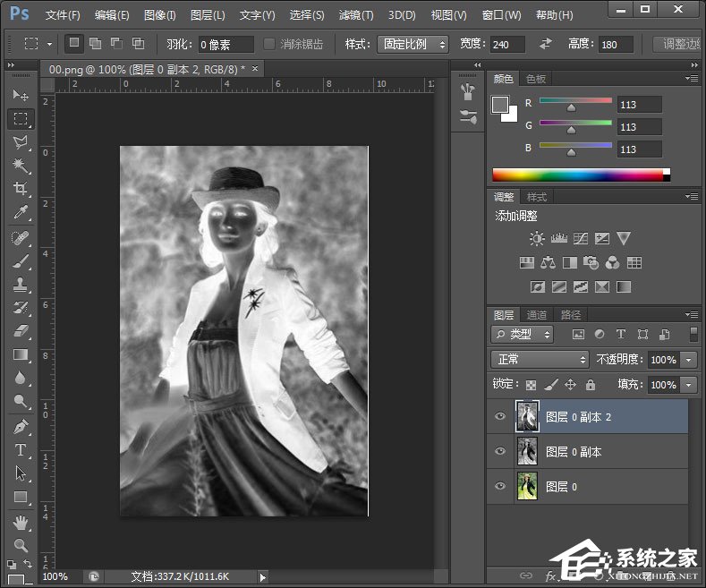The width and height of the screenshot is (706, 588).
Task: Swap width and height values button
Action: [x=546, y=44]
